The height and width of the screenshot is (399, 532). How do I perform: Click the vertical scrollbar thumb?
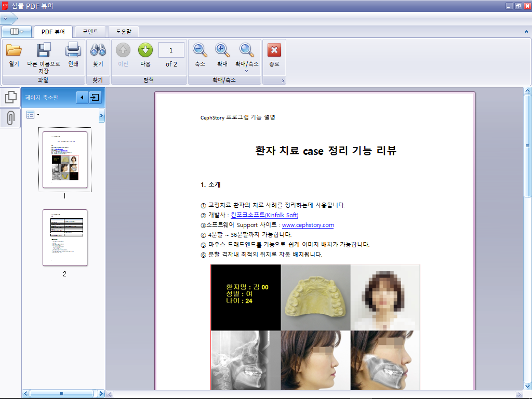click(x=527, y=145)
